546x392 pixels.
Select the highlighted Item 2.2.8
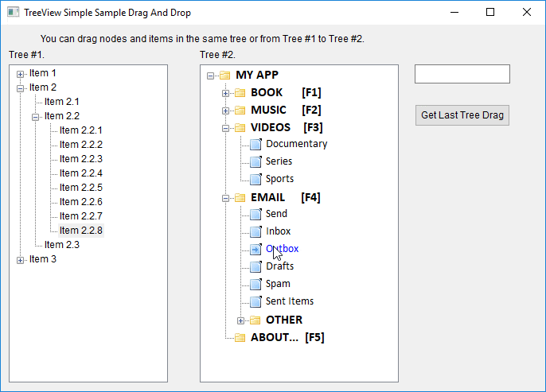[81, 231]
